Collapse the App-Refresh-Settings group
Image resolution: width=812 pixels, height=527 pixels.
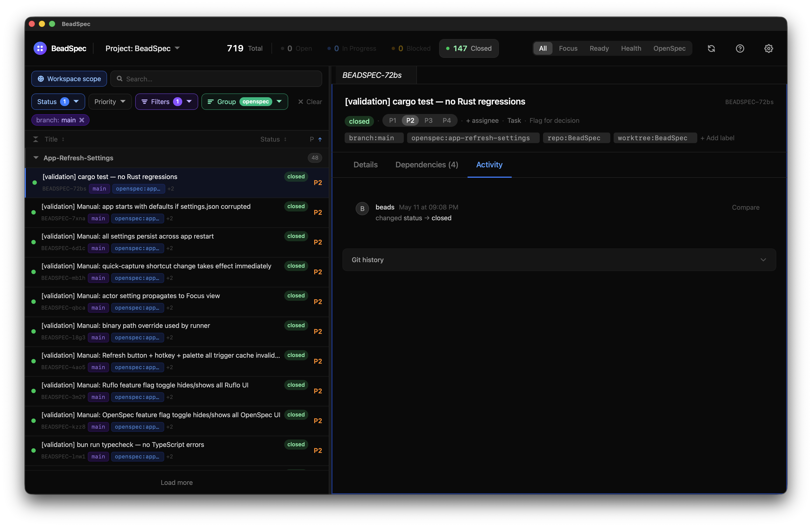(x=36, y=157)
